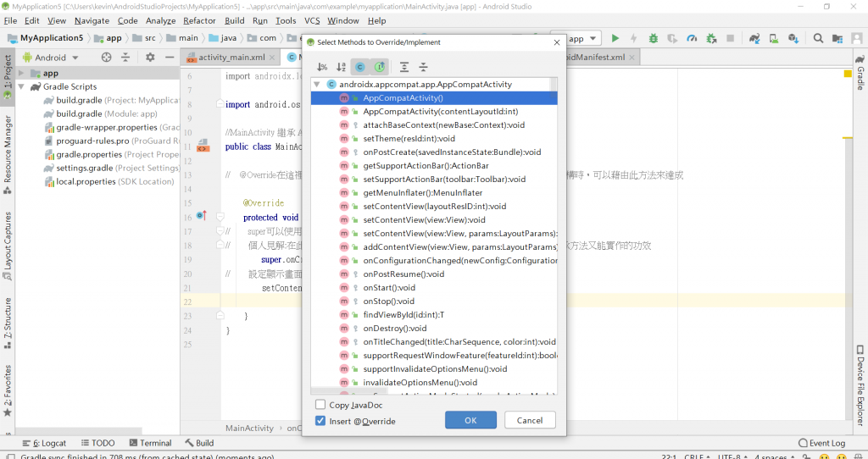
Task: Select getMenuInflater():MenuInflater method
Action: point(434,193)
